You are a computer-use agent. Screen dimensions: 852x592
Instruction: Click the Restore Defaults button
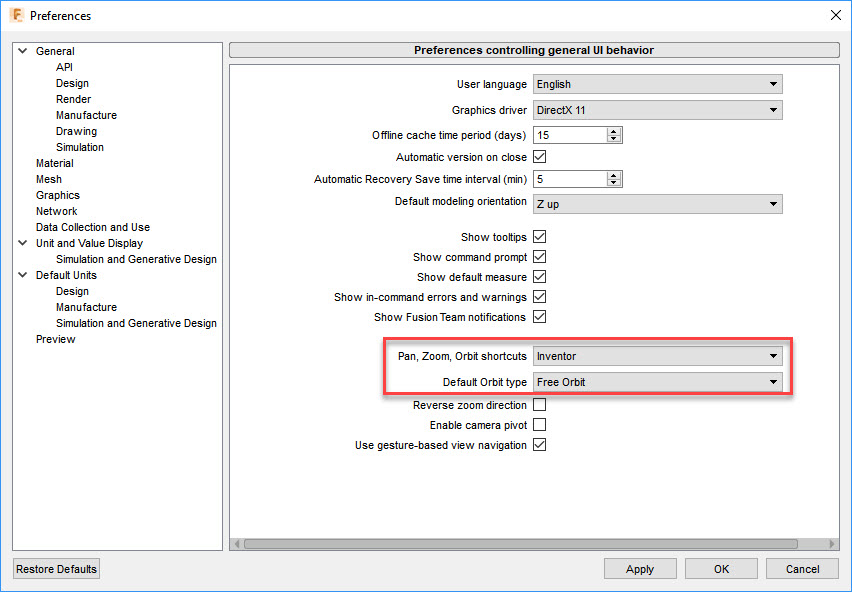point(55,568)
